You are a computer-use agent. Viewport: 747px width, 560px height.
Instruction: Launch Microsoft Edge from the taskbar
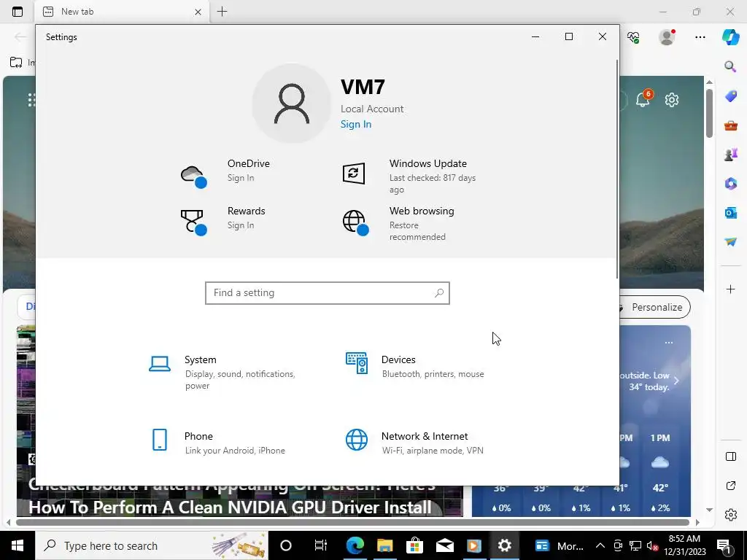pyautogui.click(x=355, y=545)
